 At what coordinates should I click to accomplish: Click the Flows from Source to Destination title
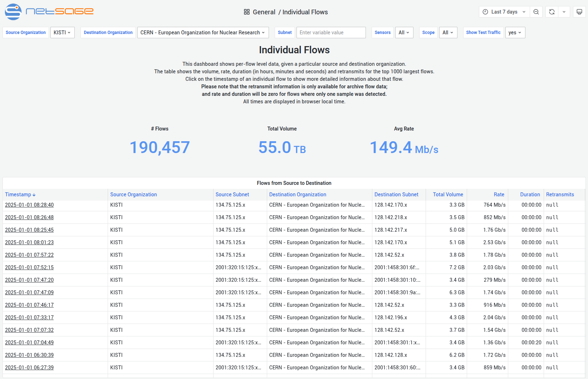294,183
